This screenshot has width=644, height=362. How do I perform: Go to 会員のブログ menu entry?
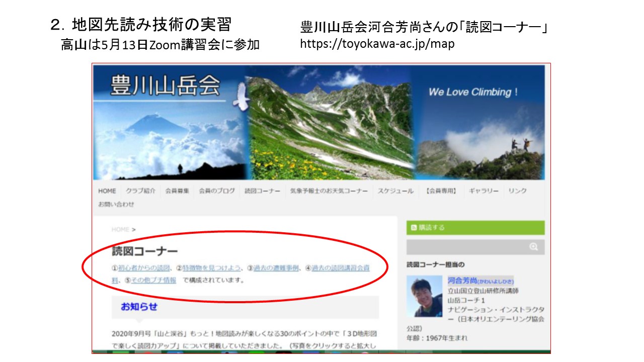point(217,191)
